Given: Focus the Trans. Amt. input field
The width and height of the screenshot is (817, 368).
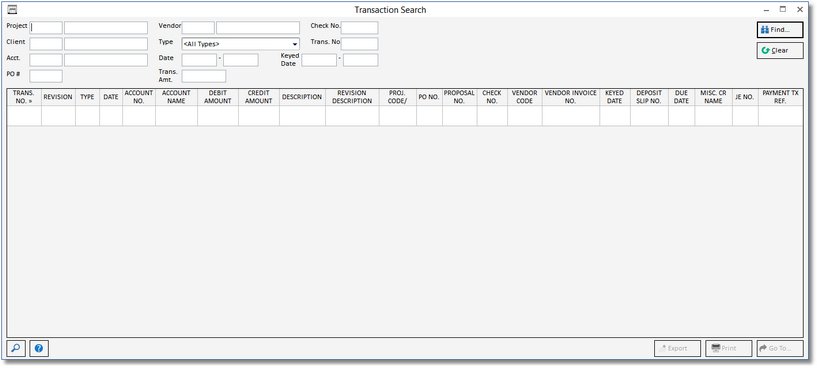Looking at the screenshot, I should [204, 76].
